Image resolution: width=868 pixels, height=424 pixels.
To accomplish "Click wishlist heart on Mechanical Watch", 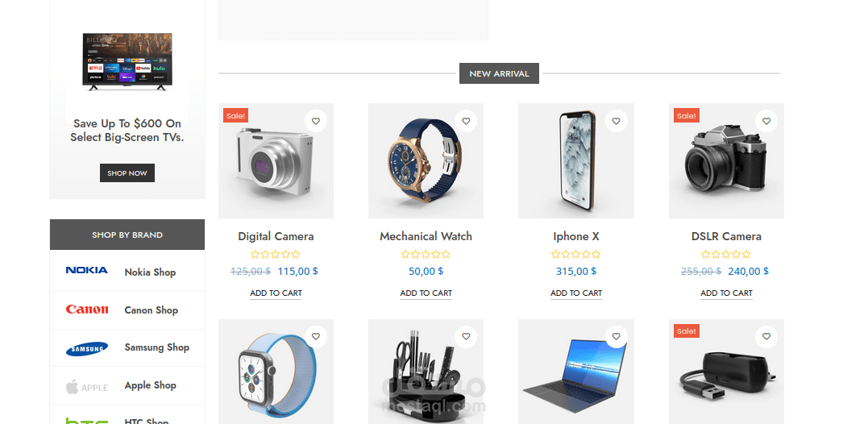I will tap(466, 121).
